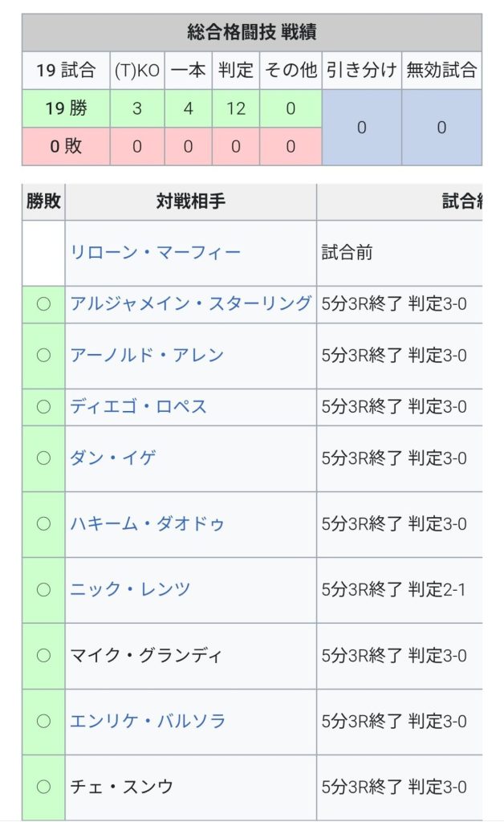Click the win circle in チェ・スンウ row
Image resolution: width=504 pixels, height=822 pixels.
pos(43,787)
